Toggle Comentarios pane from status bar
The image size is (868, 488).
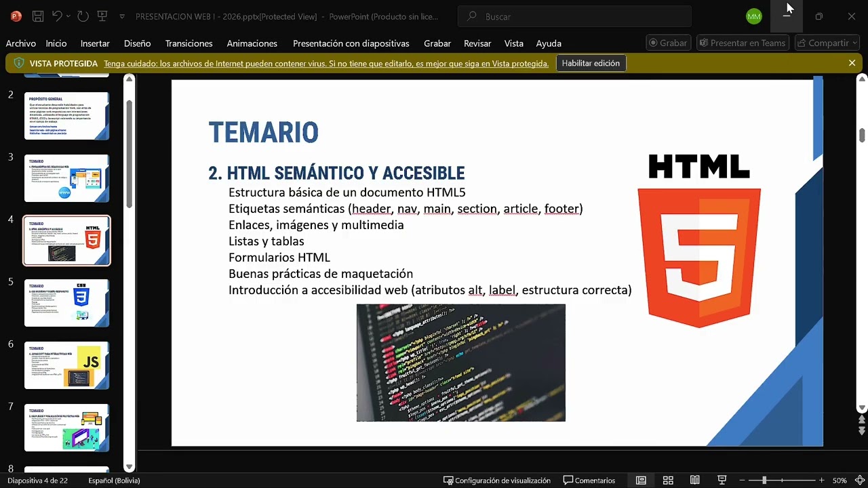click(x=589, y=481)
